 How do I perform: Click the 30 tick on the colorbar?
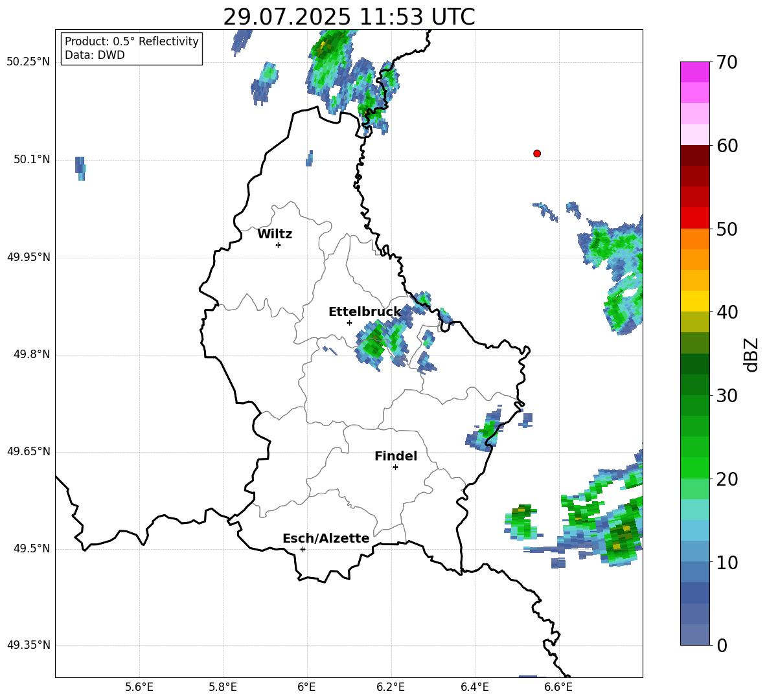pyautogui.click(x=726, y=396)
